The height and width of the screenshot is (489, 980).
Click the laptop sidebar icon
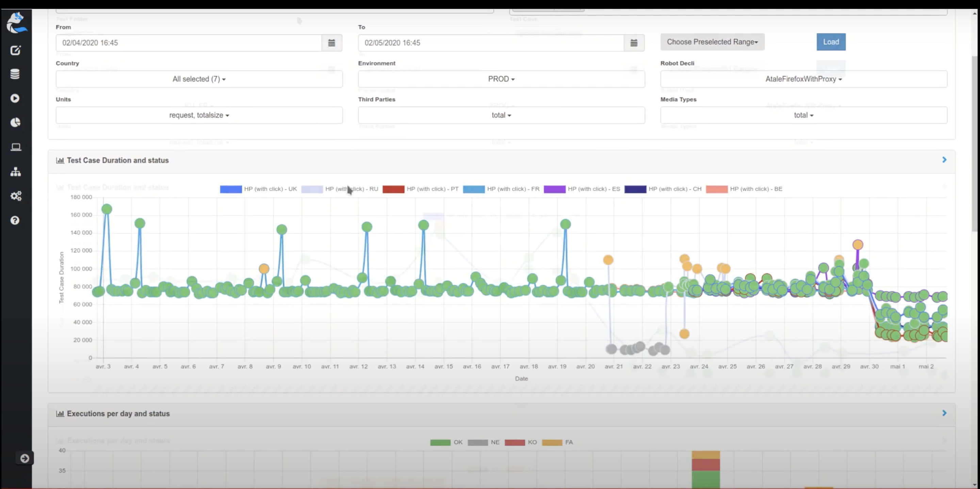pyautogui.click(x=15, y=147)
